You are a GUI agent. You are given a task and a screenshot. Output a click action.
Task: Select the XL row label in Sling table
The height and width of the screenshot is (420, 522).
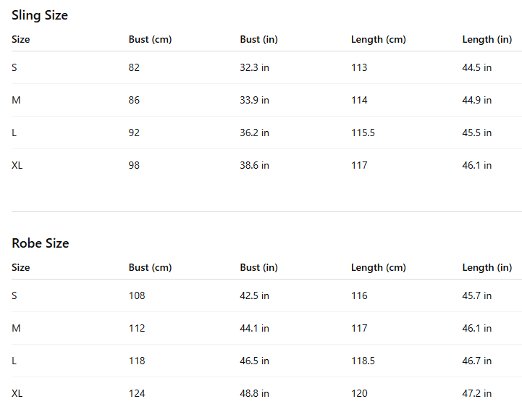(x=17, y=165)
